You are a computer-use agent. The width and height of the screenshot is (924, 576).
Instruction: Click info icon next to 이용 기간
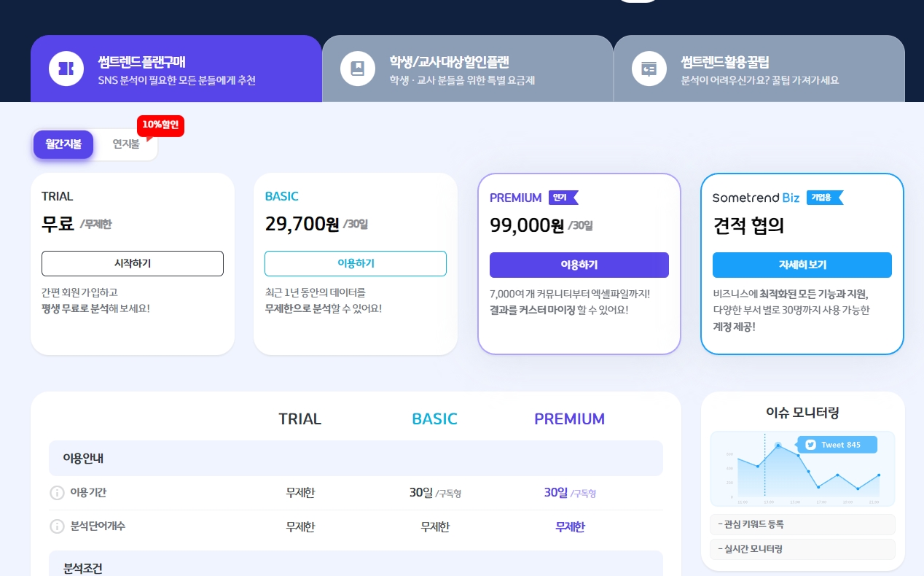coord(57,493)
